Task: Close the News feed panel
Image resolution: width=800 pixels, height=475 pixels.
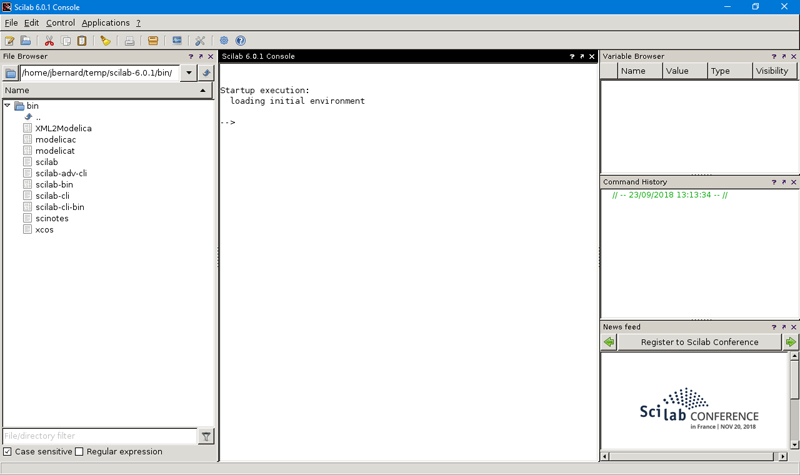Action: tap(793, 327)
